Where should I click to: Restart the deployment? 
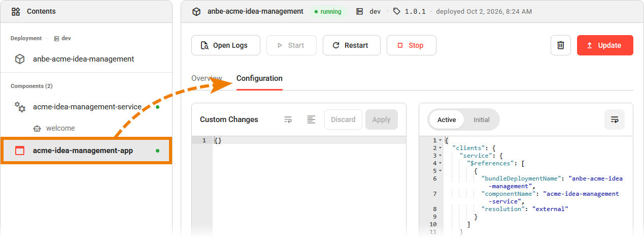coord(352,45)
